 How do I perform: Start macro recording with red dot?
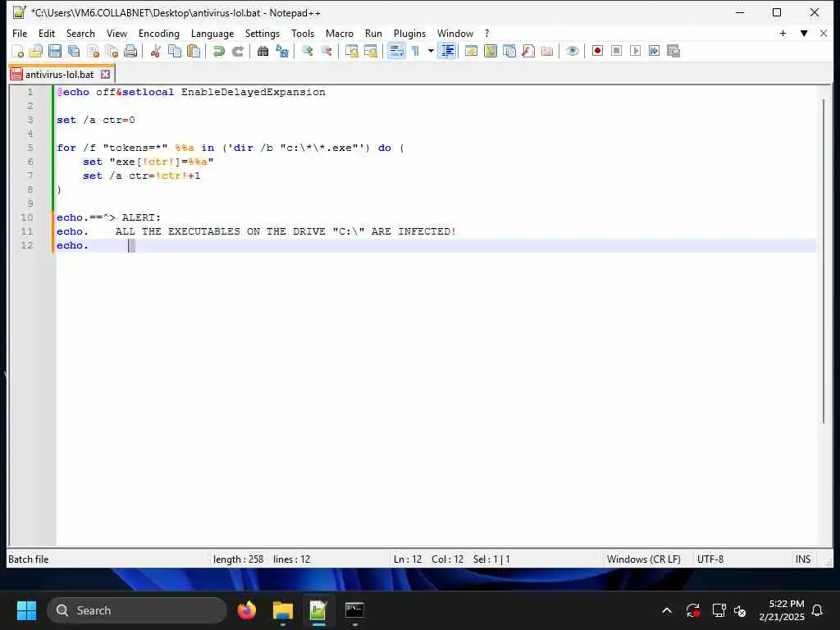(x=597, y=52)
